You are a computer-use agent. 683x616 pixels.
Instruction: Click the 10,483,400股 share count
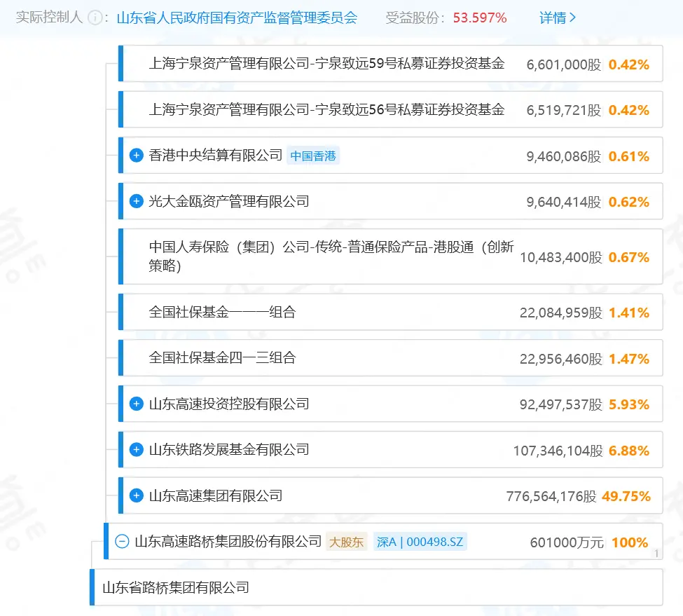coord(561,257)
